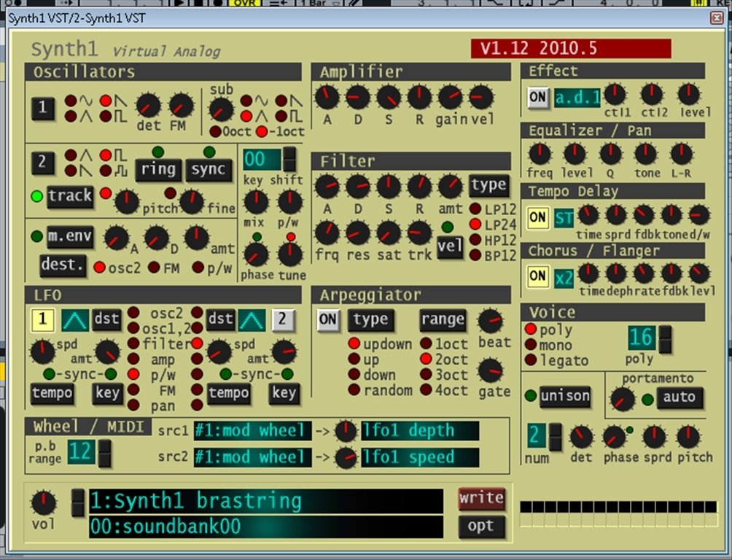
Task: Open the lfo1 speed destination selector
Action: [x=420, y=457]
